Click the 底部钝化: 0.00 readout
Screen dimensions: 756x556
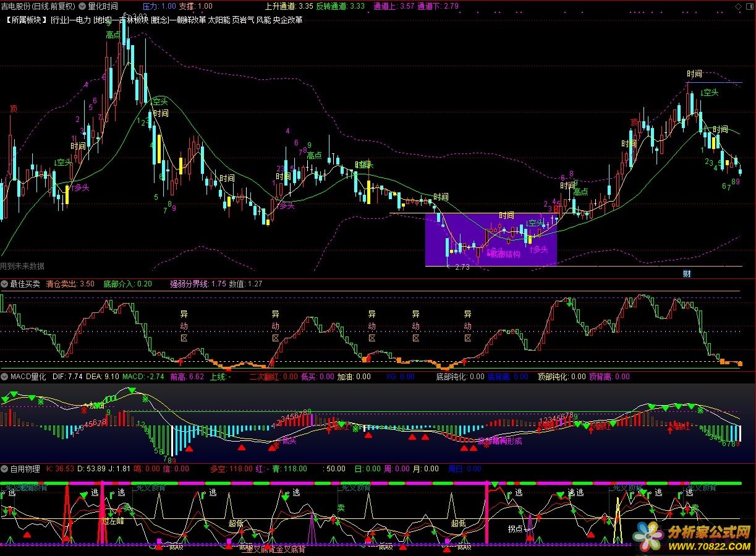(461, 376)
